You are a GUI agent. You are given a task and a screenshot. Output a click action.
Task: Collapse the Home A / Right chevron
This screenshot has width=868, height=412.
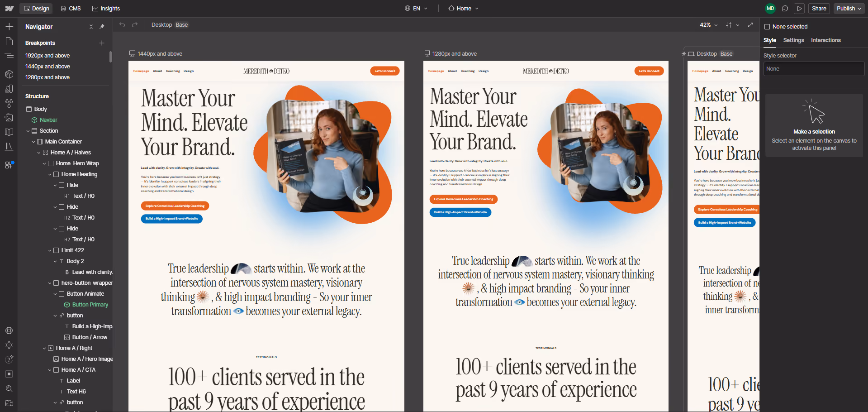pyautogui.click(x=44, y=348)
